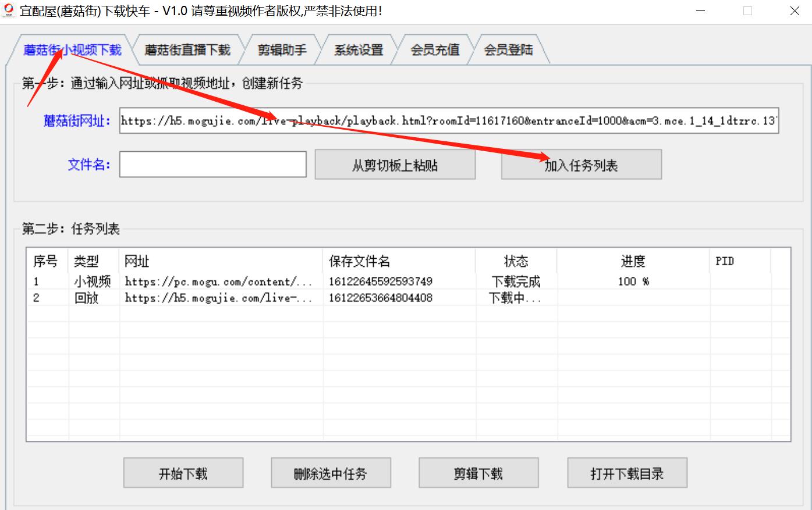The width and height of the screenshot is (812, 510).
Task: Click the 类型 column header
Action: click(x=94, y=261)
